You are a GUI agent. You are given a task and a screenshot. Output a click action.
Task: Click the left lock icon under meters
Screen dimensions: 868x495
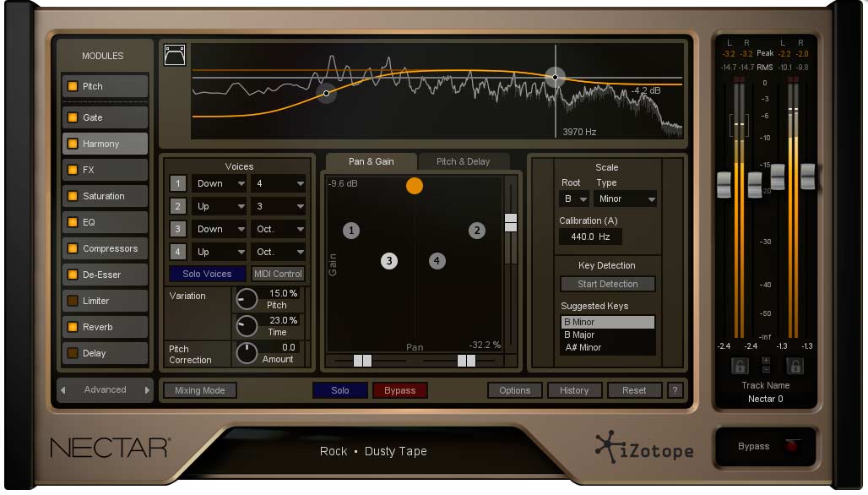(x=740, y=366)
